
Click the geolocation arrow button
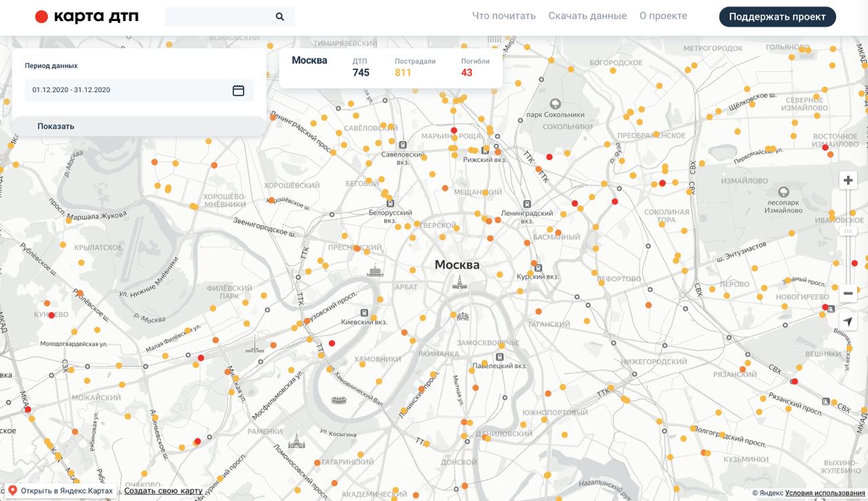(848, 322)
